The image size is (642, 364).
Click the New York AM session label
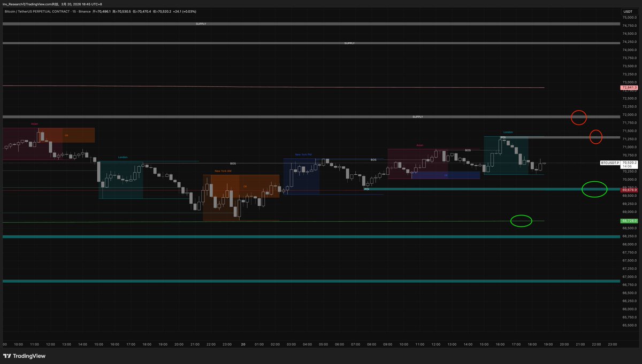223,171
